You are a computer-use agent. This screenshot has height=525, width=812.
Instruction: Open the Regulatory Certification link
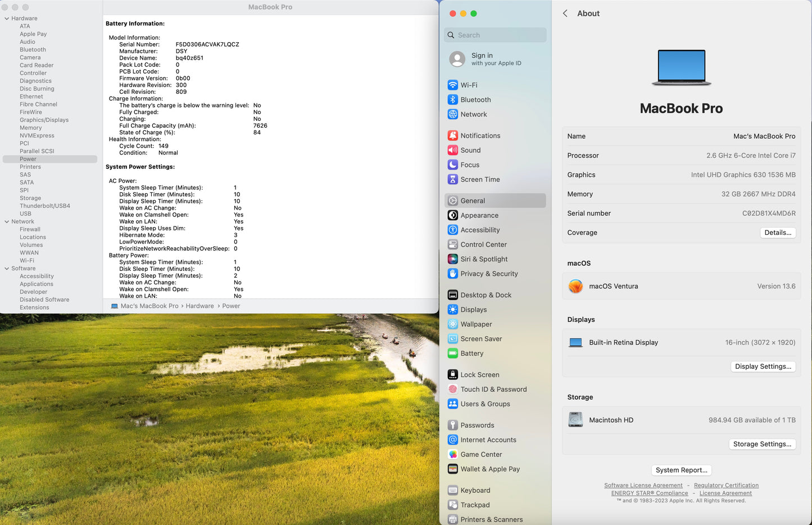tap(726, 486)
